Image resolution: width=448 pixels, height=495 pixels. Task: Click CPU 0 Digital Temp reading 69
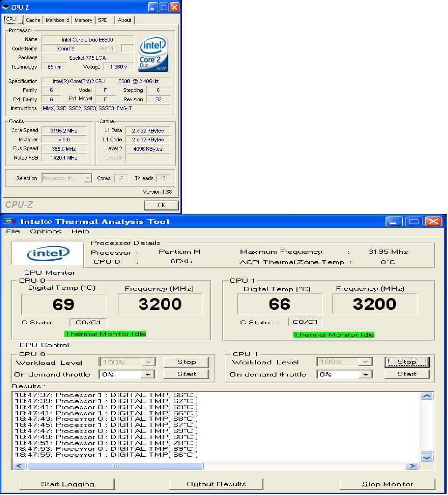coord(63,304)
